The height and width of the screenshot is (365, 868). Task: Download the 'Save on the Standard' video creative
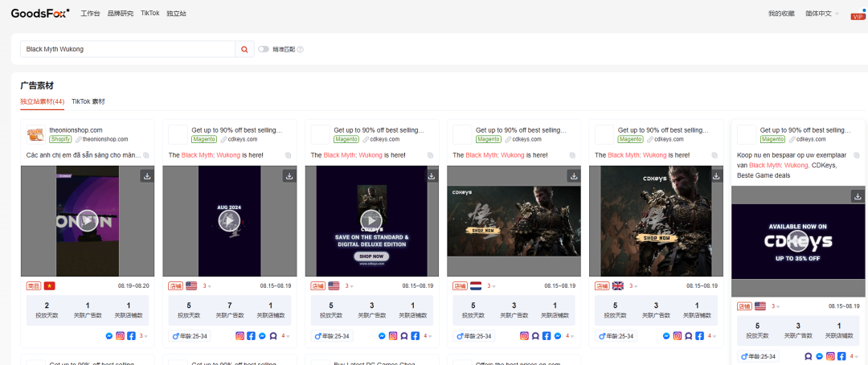(432, 176)
